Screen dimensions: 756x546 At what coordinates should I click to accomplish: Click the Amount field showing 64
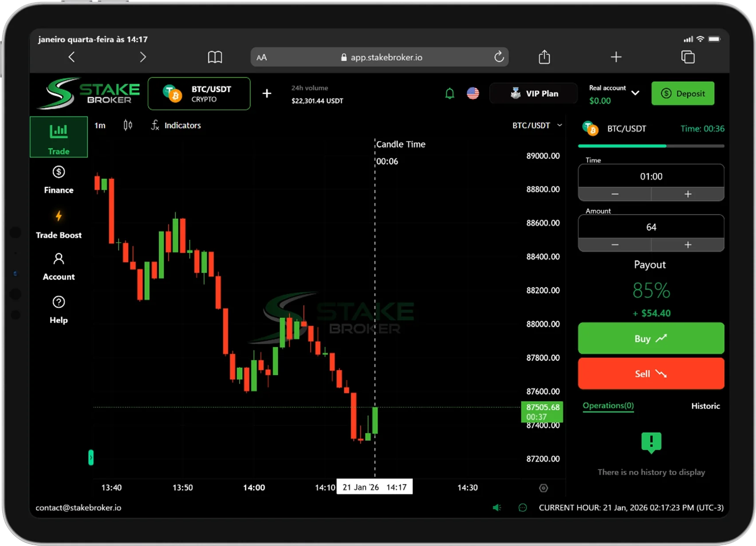[651, 227]
